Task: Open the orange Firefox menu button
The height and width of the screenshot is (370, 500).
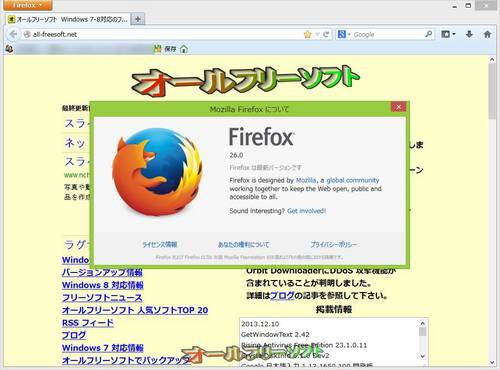Action: [28, 5]
